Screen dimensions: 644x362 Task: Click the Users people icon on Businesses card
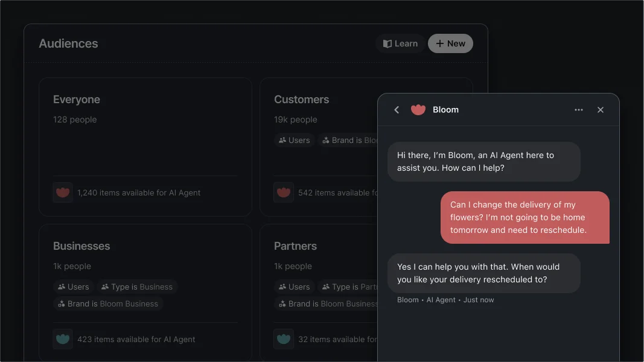[x=62, y=287]
